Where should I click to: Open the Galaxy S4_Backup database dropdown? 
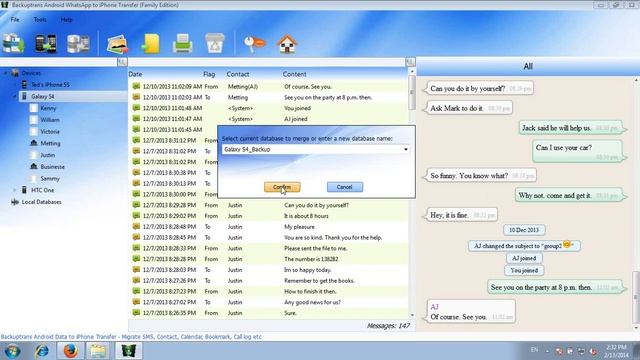point(406,149)
